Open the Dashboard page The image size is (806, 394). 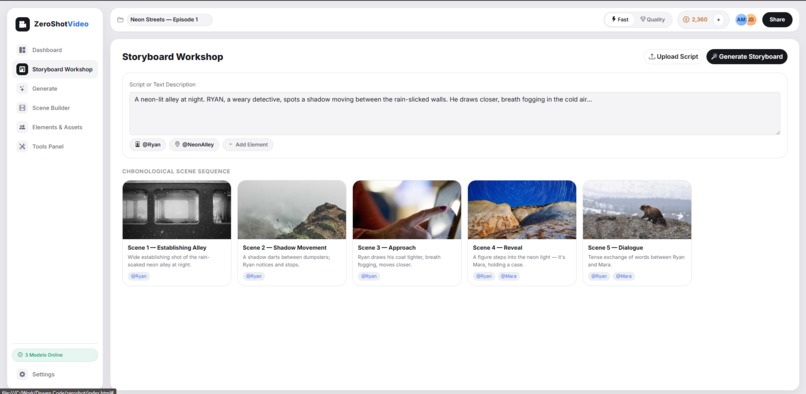pyautogui.click(x=54, y=50)
